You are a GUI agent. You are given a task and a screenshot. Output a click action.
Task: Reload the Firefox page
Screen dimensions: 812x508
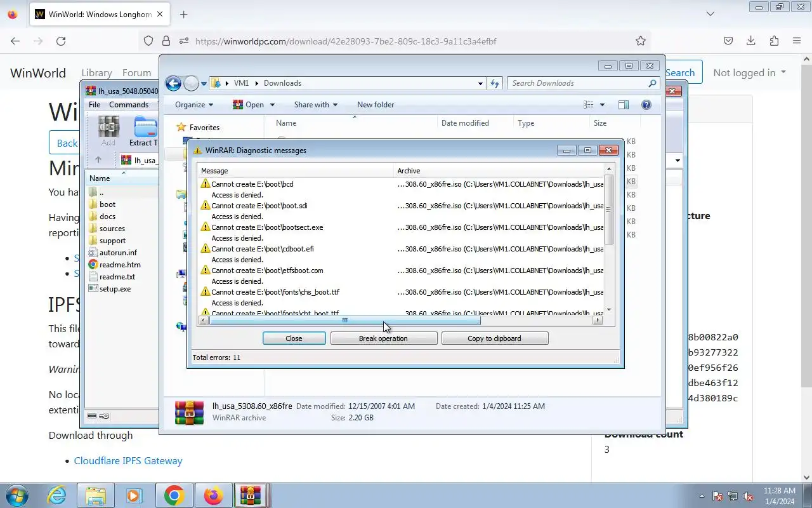[x=61, y=41]
